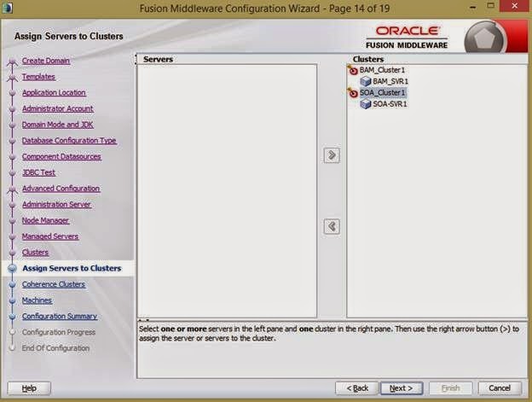Navigate to Machines step
The image size is (532, 402).
[x=37, y=300]
